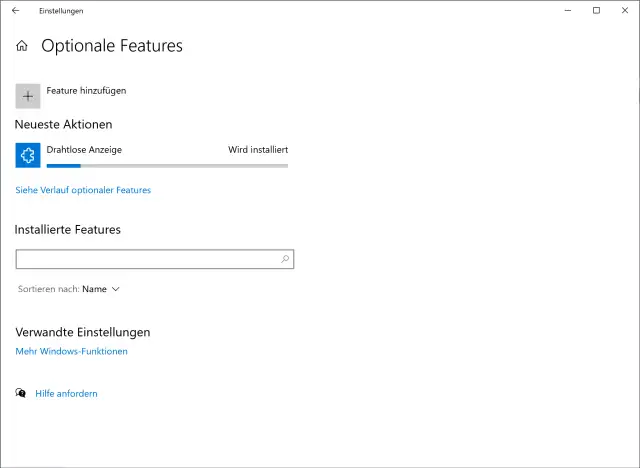The height and width of the screenshot is (468, 640).
Task: Click the Drahtlose Anzeige installation progress bar
Action: tap(167, 165)
